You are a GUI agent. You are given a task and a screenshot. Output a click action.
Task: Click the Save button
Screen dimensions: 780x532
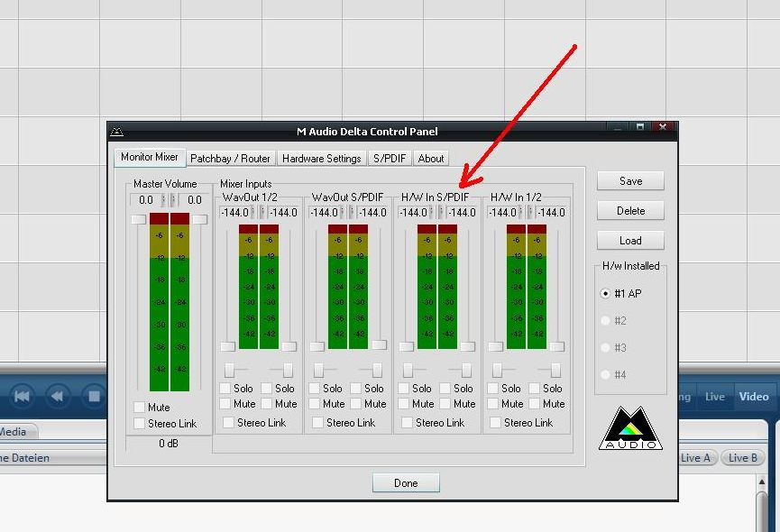pyautogui.click(x=630, y=181)
